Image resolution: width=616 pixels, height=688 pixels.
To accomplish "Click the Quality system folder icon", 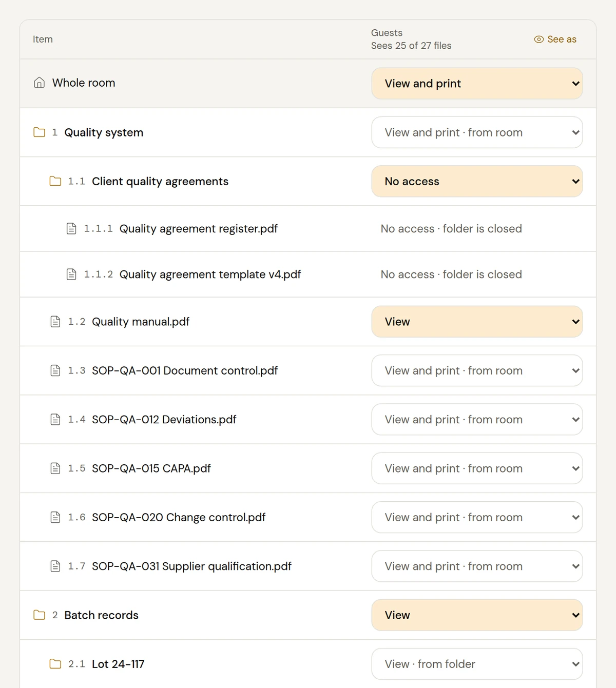I will [x=39, y=132].
